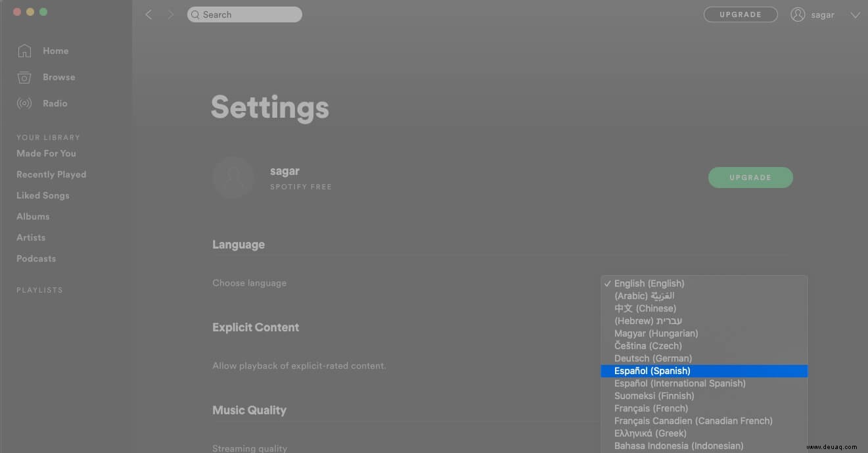The height and width of the screenshot is (453, 868).
Task: Click the green UPGRADE button
Action: click(x=750, y=178)
